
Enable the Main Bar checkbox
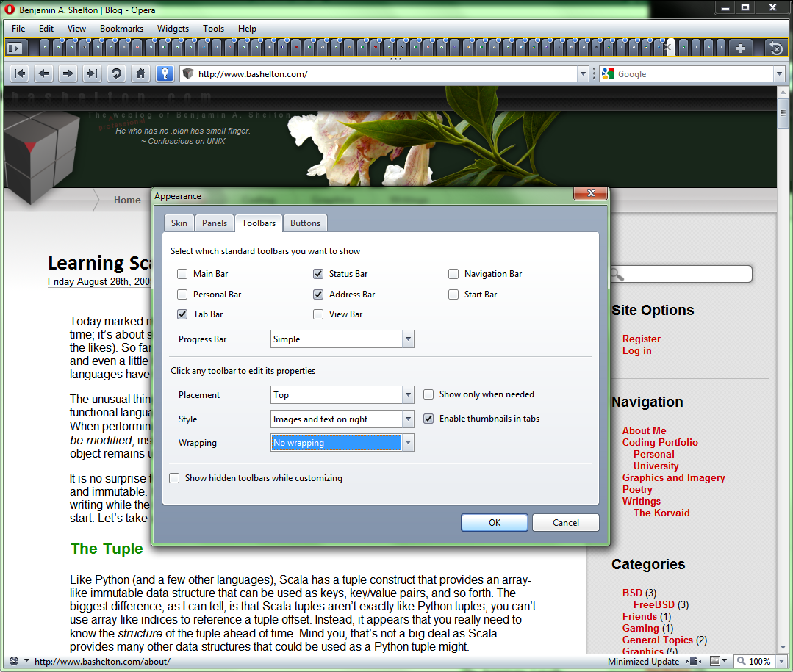182,274
